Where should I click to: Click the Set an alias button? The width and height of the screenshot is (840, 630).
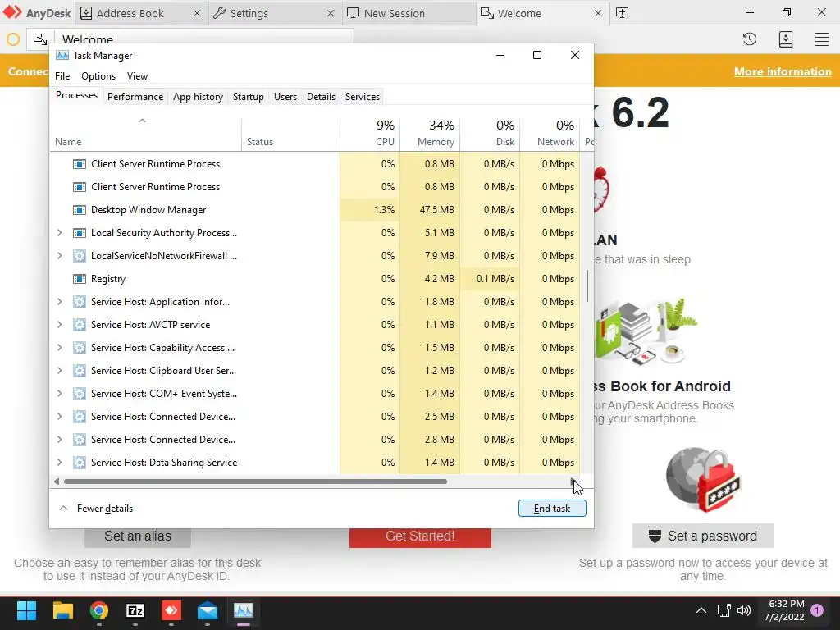[138, 538]
